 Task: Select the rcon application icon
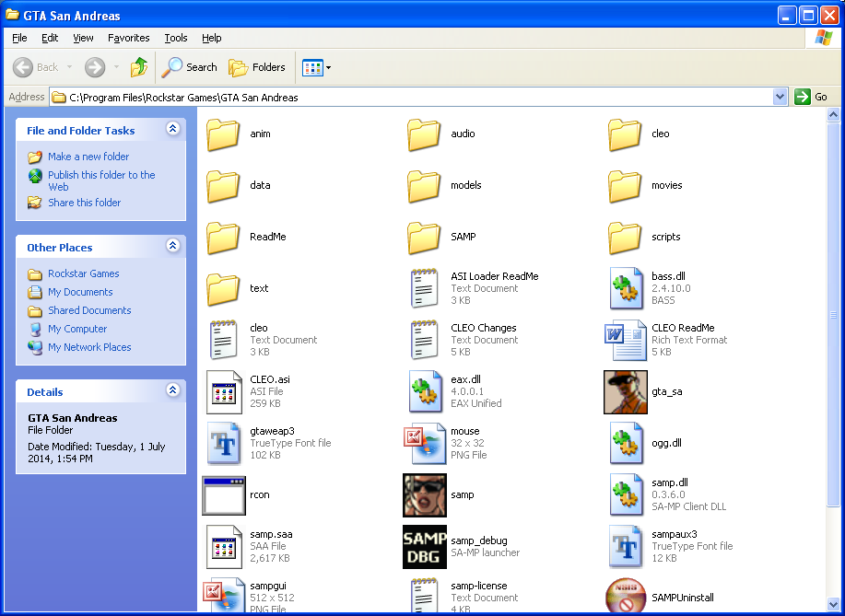(224, 495)
